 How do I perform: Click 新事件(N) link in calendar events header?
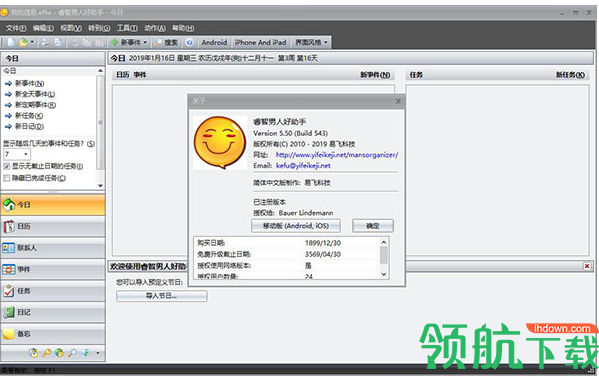pos(375,75)
